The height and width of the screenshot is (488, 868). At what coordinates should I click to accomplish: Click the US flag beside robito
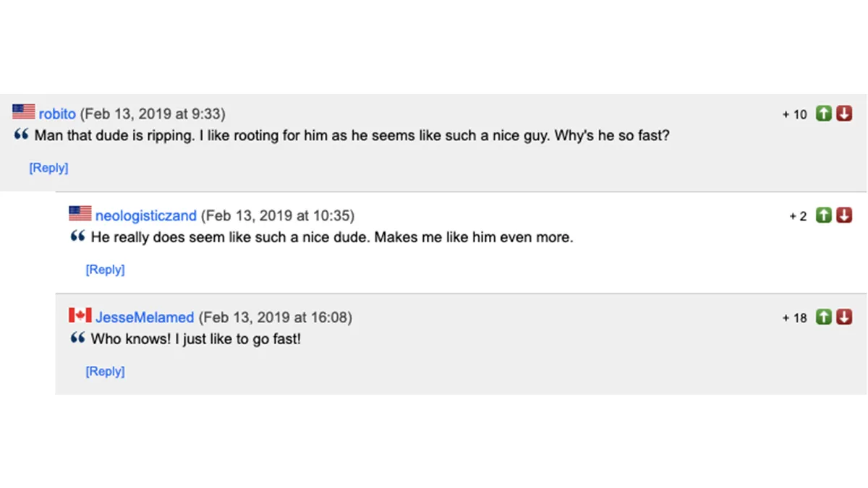coord(24,112)
